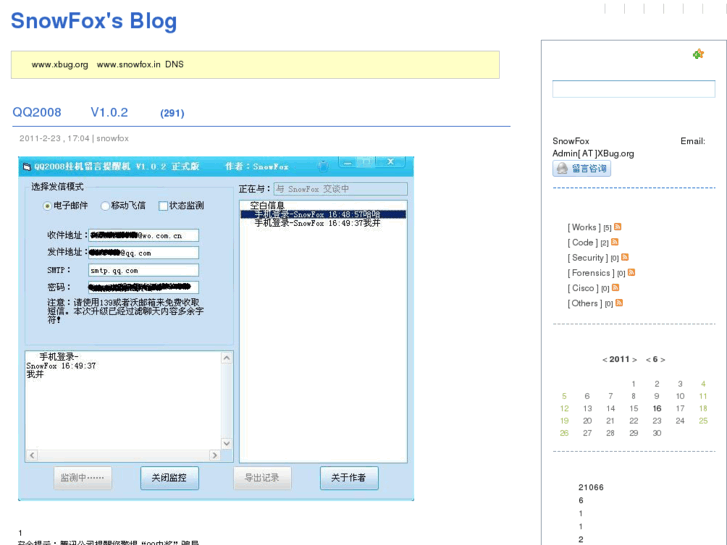Go to next year after 2011

634,359
